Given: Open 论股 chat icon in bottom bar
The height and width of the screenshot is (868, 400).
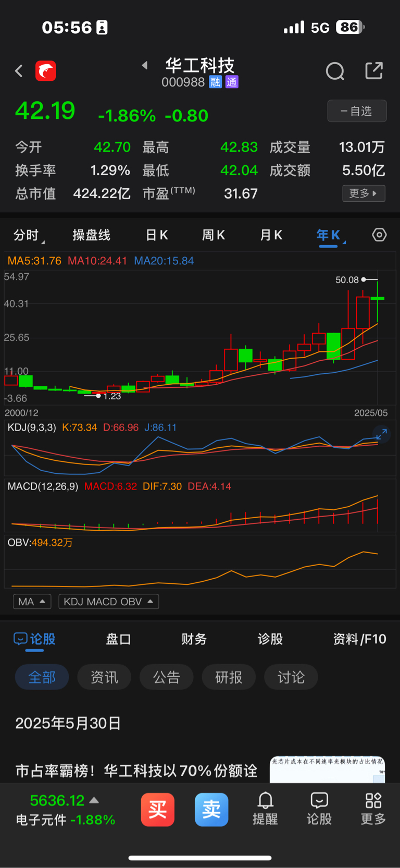Looking at the screenshot, I should coord(319,809).
